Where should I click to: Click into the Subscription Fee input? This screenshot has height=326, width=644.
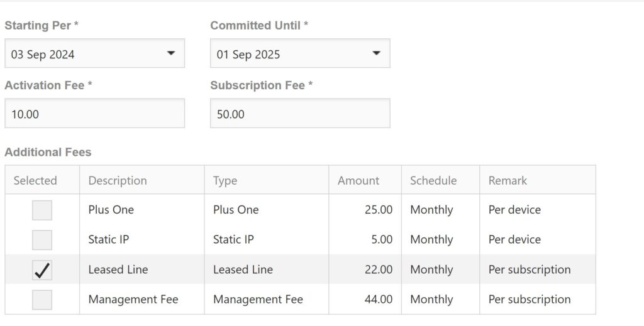[300, 114]
